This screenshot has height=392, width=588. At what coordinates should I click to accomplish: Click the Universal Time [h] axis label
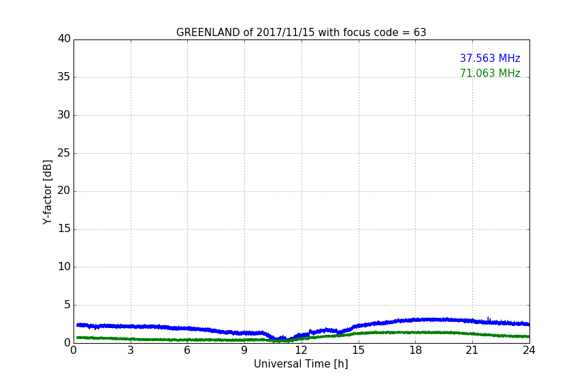click(301, 364)
